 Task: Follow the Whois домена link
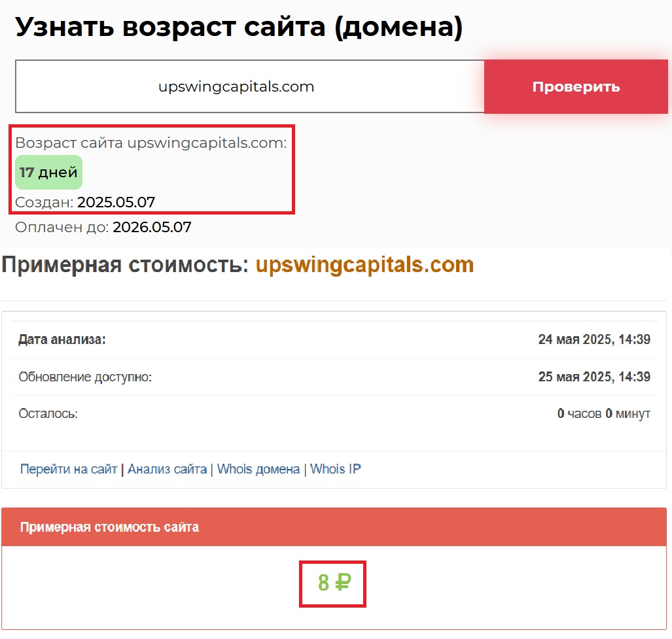(258, 469)
